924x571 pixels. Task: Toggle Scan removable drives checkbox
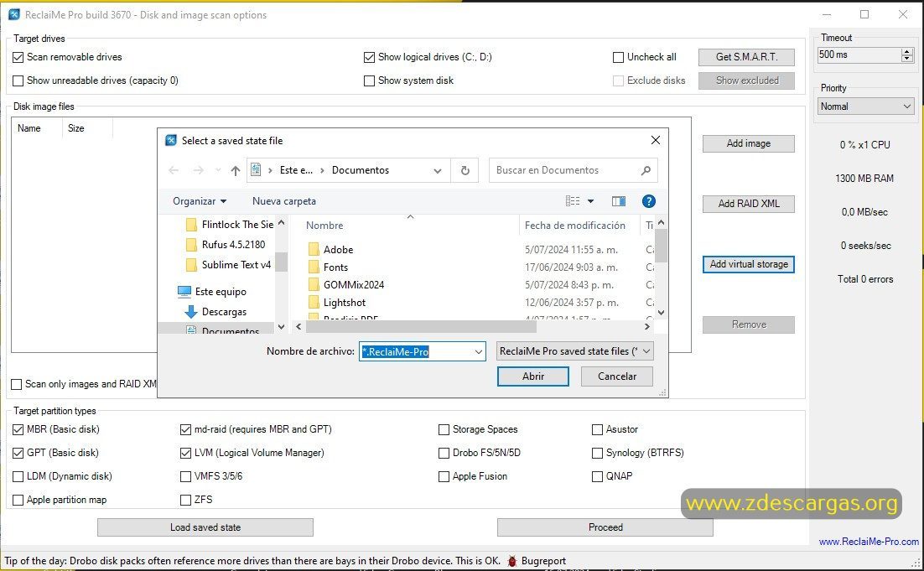18,57
